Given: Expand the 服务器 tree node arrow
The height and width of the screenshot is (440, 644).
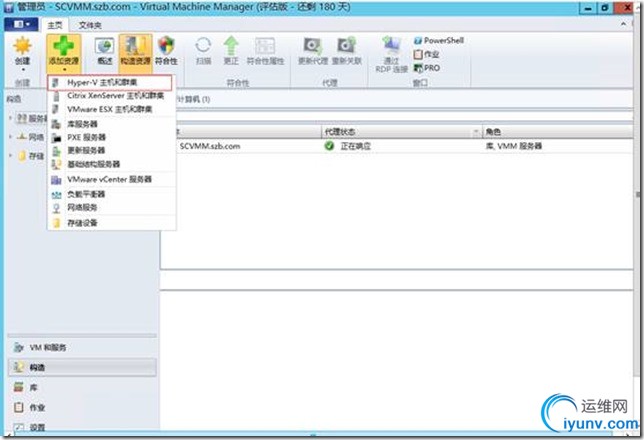Looking at the screenshot, I should (x=11, y=118).
